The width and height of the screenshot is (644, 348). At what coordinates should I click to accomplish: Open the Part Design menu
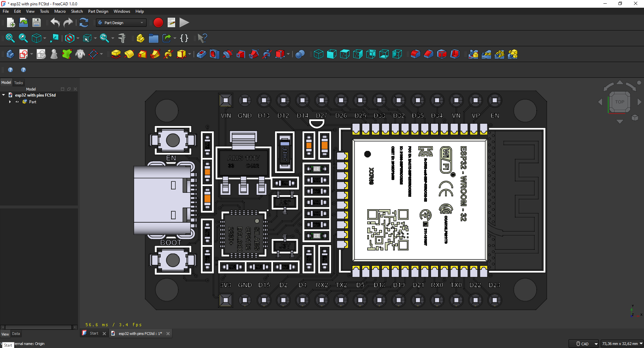click(x=98, y=11)
